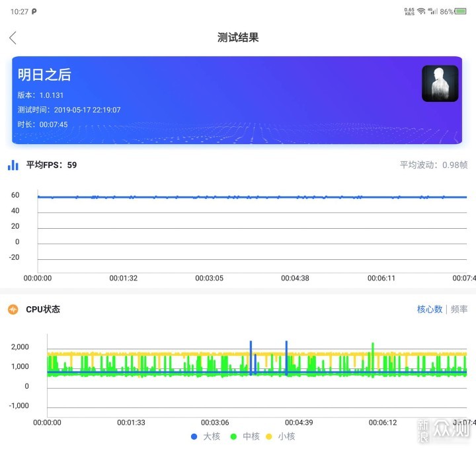Click the 平均波动: 0.98帧 value
Viewport: 476px width, 449px height.
click(434, 165)
